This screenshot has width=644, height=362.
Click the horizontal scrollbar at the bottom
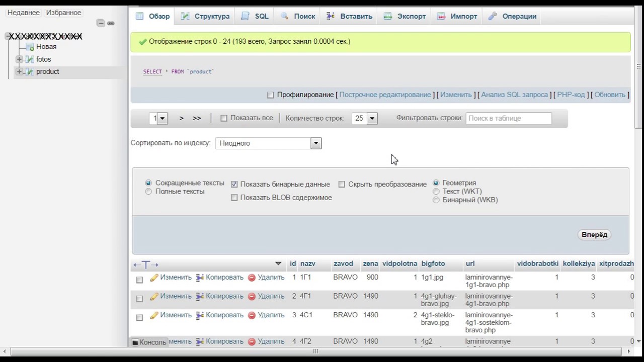click(x=315, y=351)
